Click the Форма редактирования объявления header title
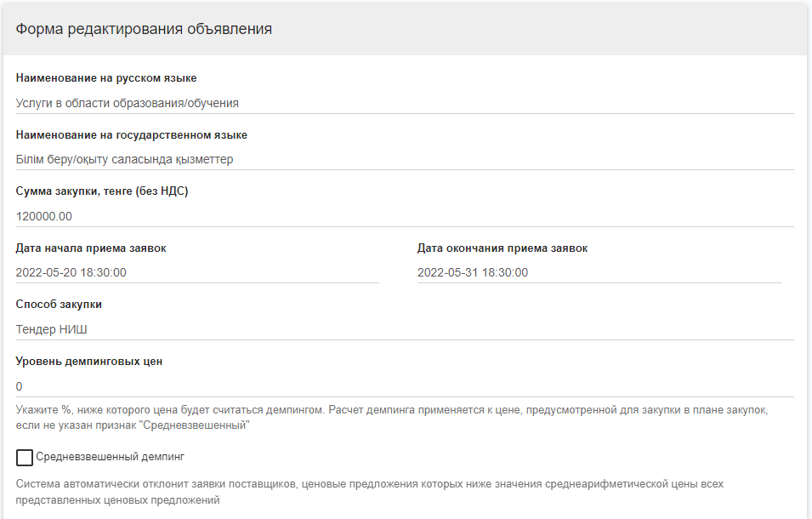Screen dimensions: 812x519 pos(144,29)
